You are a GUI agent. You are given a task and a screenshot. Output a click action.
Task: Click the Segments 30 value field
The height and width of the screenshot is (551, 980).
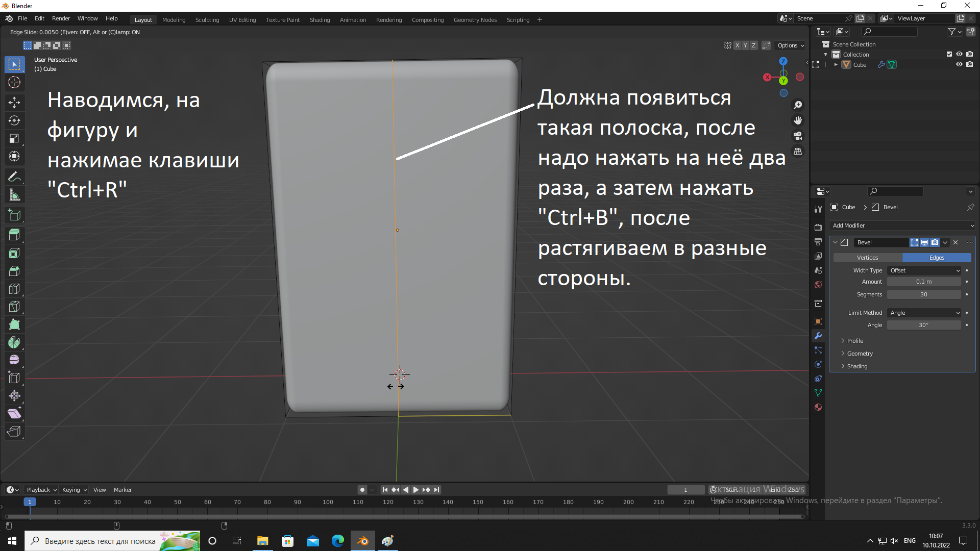click(x=924, y=294)
